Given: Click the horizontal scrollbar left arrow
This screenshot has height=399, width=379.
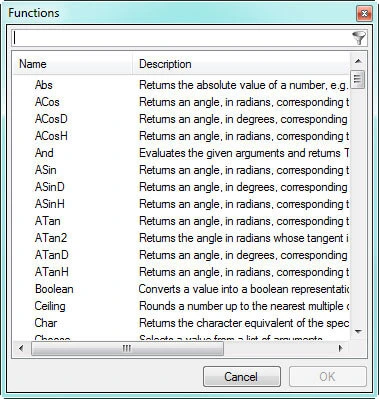Looking at the screenshot, I should click(x=21, y=349).
